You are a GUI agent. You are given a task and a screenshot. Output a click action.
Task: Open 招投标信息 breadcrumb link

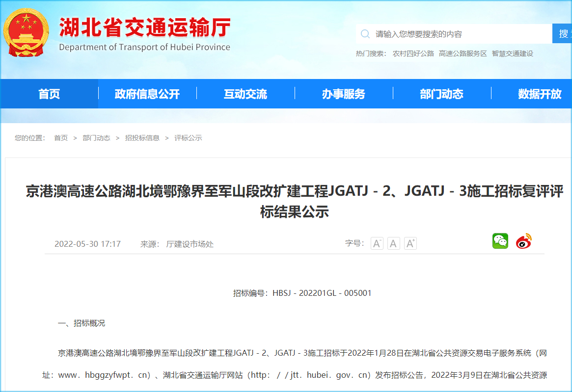coord(142,138)
